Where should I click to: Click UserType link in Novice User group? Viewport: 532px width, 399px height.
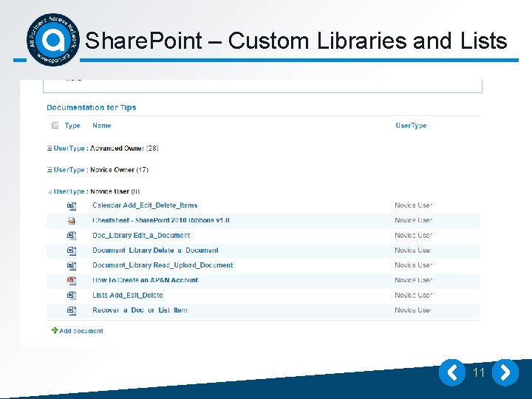click(x=69, y=191)
